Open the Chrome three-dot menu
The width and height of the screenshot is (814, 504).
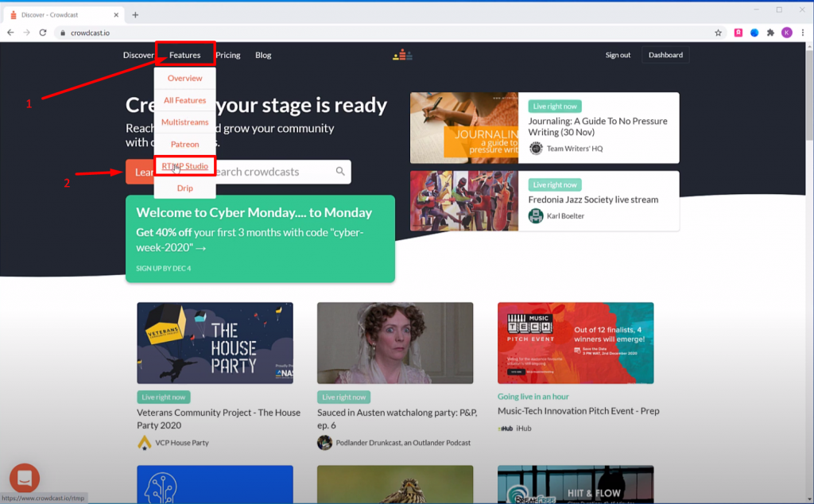(803, 33)
